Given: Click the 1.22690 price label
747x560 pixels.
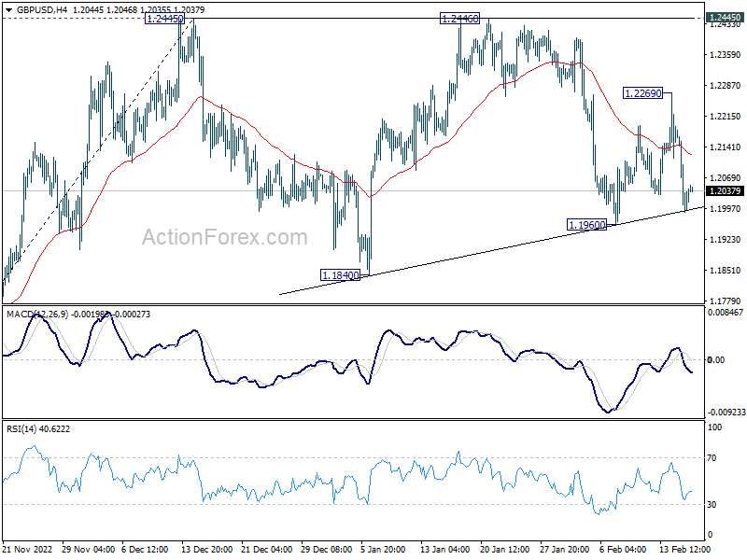Looking at the screenshot, I should point(642,93).
